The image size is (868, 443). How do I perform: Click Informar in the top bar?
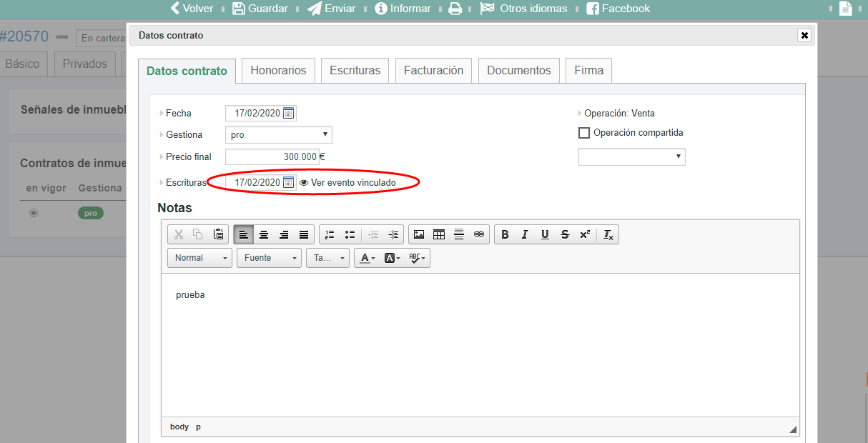click(403, 9)
